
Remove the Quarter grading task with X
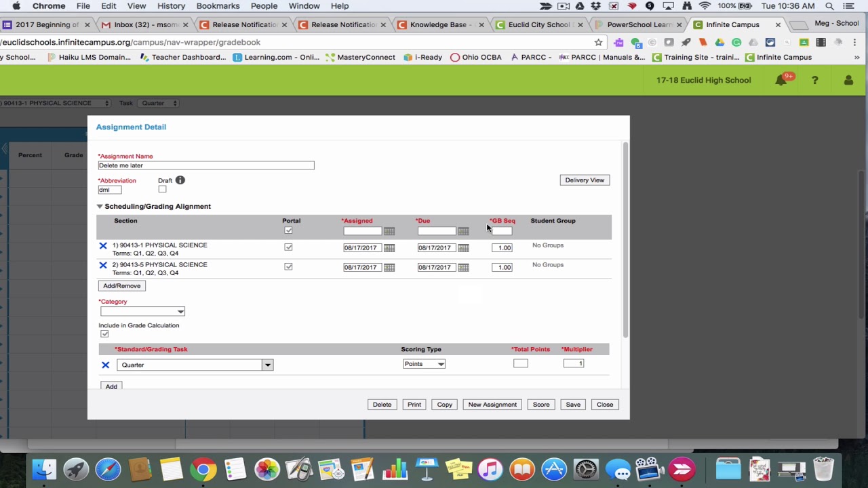tap(105, 365)
